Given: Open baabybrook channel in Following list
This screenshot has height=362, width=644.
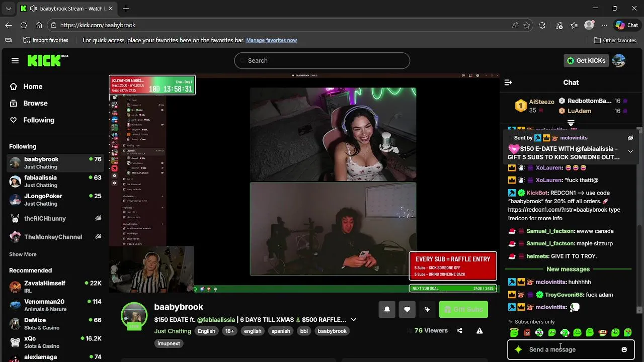Looking at the screenshot, I should click(x=55, y=163).
